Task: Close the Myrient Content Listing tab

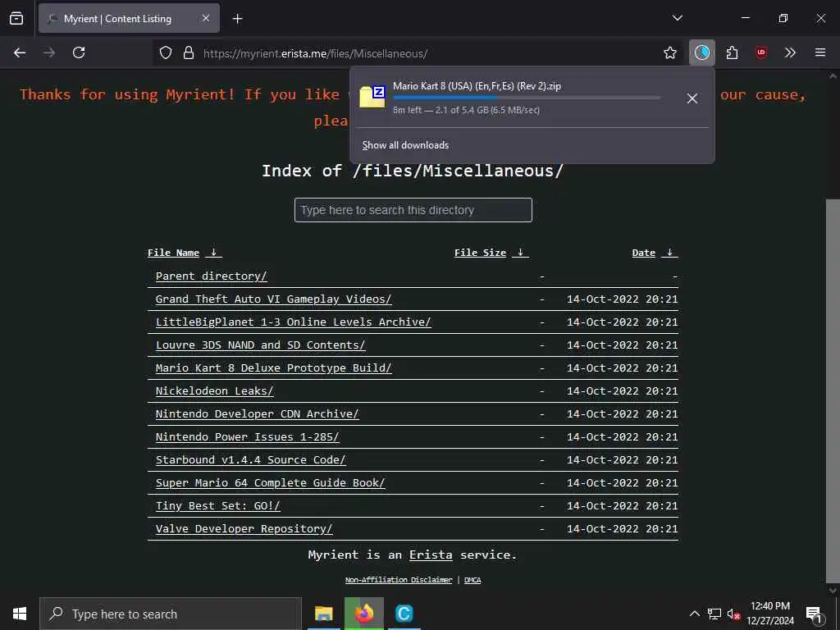Action: coord(206,18)
